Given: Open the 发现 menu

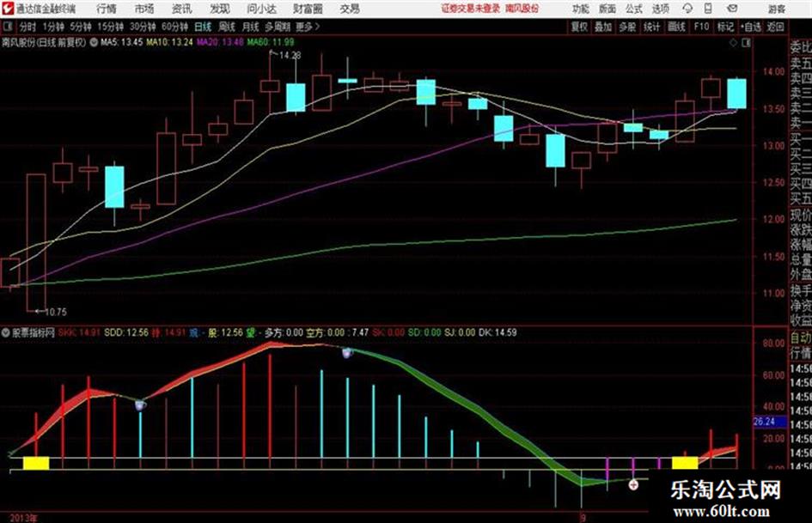Looking at the screenshot, I should [x=220, y=9].
